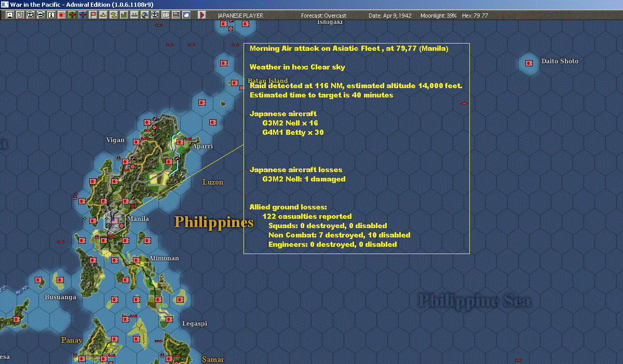The image size is (623, 364).
Task: Click 'Estimated time to target is 40 minutes'
Action: 321,95
